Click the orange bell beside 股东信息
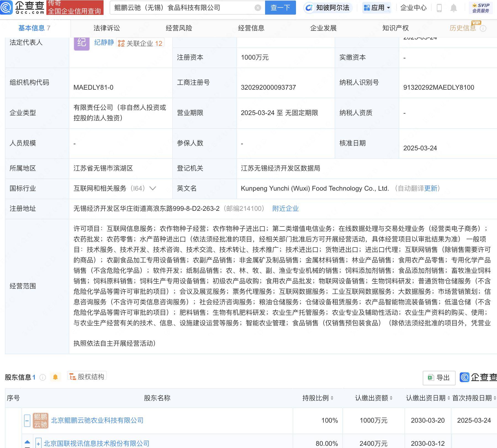 55,377
